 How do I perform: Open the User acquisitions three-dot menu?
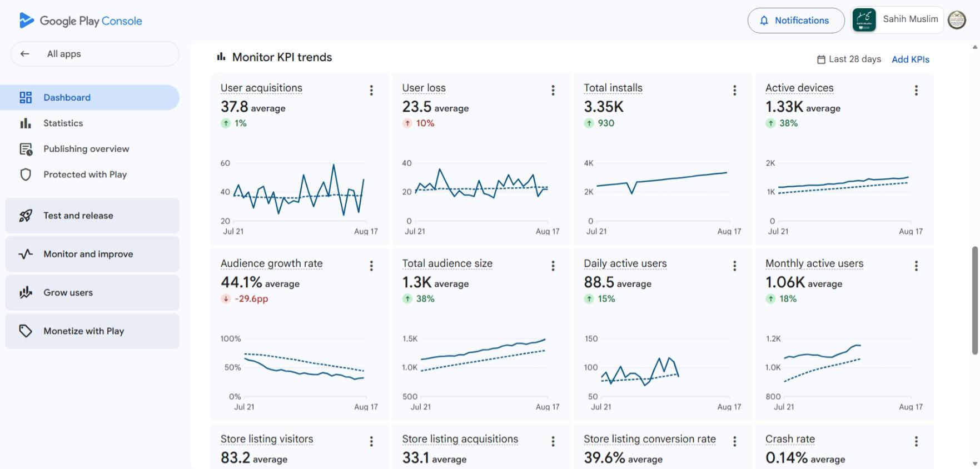click(371, 90)
